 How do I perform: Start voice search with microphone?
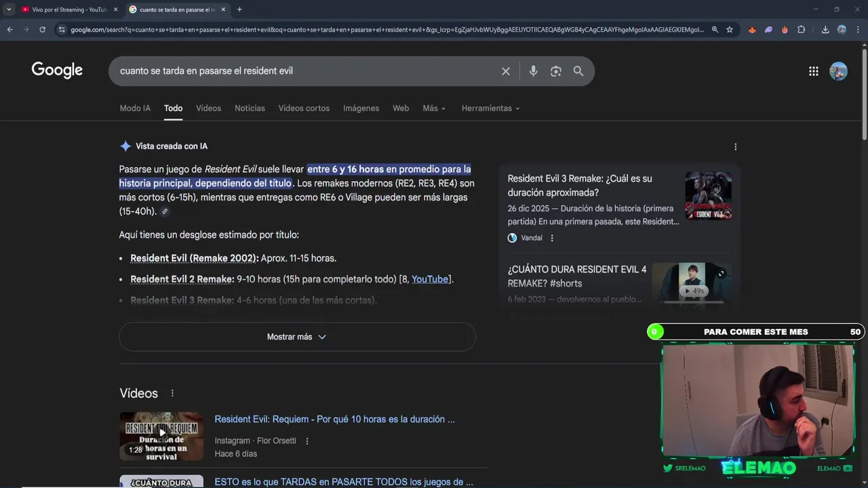pos(533,71)
